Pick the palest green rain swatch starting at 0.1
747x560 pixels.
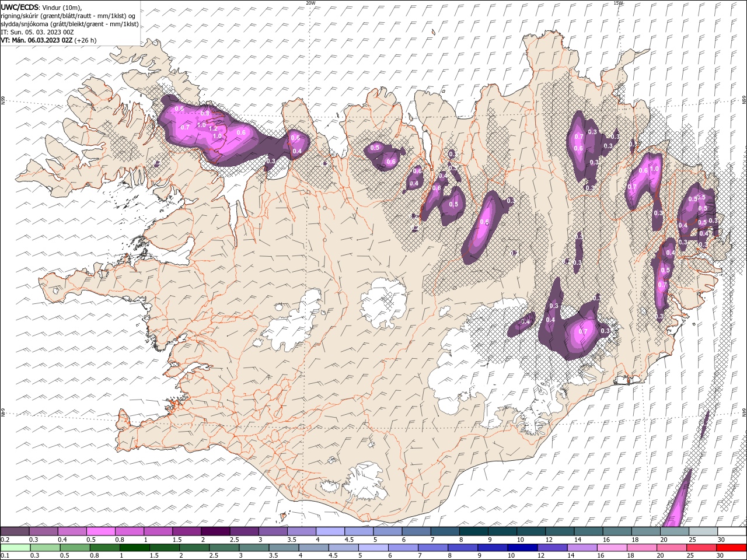[15, 548]
